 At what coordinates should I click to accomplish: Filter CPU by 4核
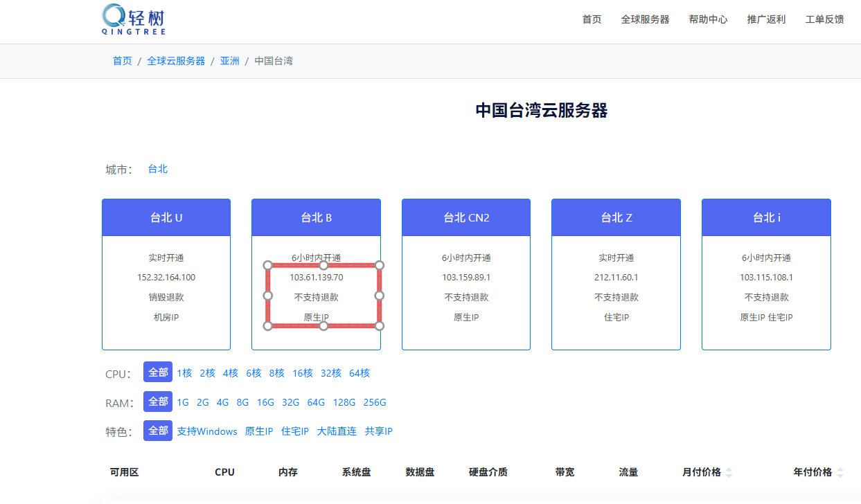[x=230, y=373]
